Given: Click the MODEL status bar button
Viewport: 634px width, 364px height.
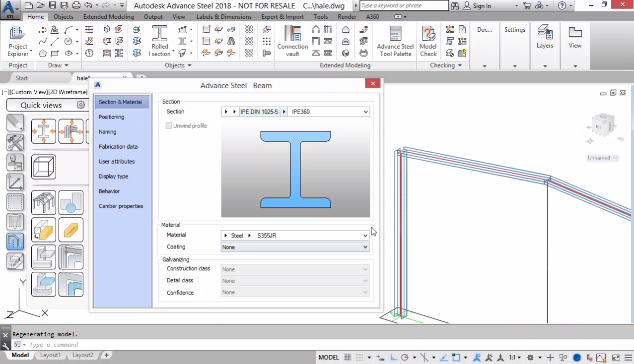Looking at the screenshot, I should [329, 357].
